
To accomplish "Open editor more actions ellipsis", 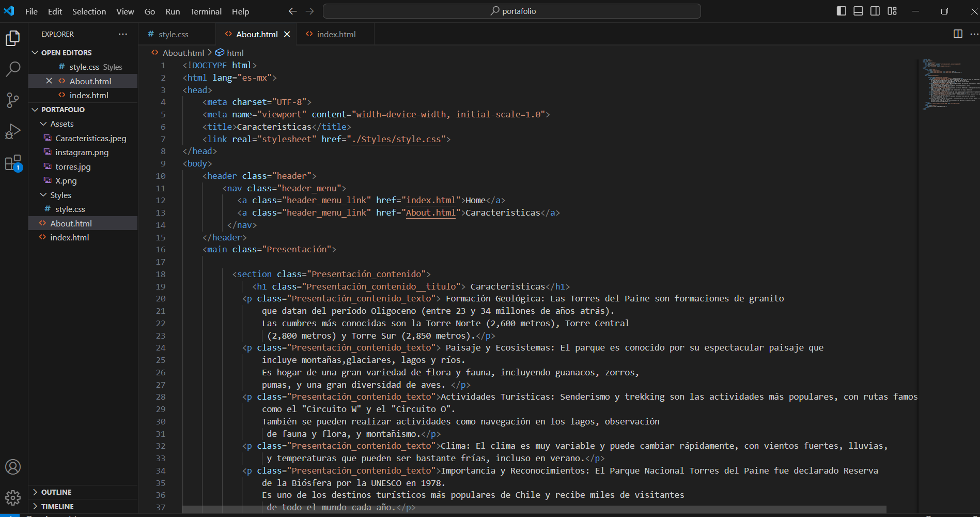I will point(974,34).
